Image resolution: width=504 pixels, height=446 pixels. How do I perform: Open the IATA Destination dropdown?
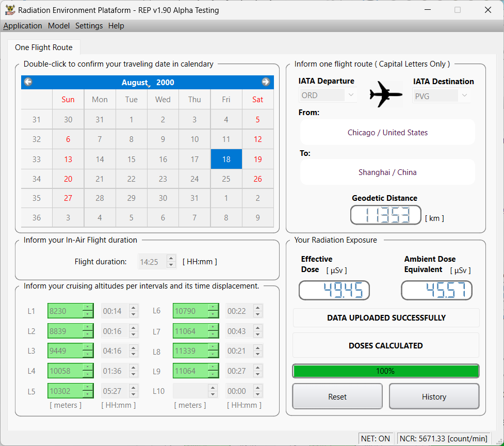[x=464, y=95]
